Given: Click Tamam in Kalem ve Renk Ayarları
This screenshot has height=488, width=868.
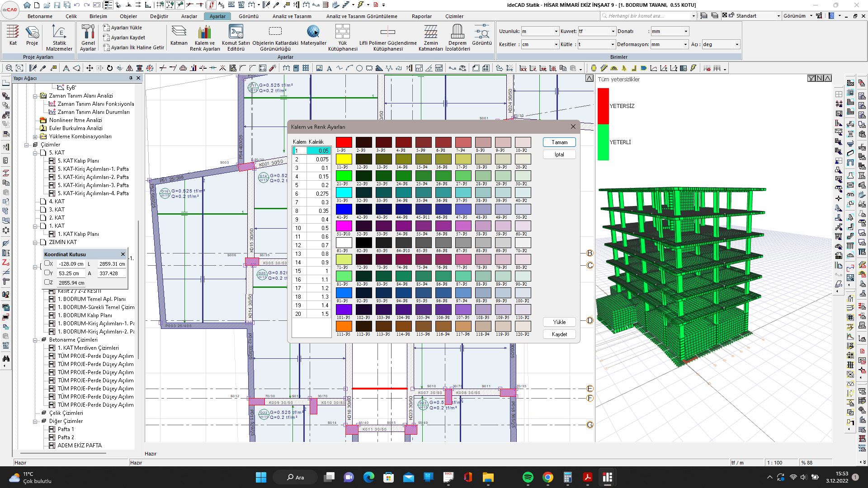Looking at the screenshot, I should pyautogui.click(x=559, y=142).
